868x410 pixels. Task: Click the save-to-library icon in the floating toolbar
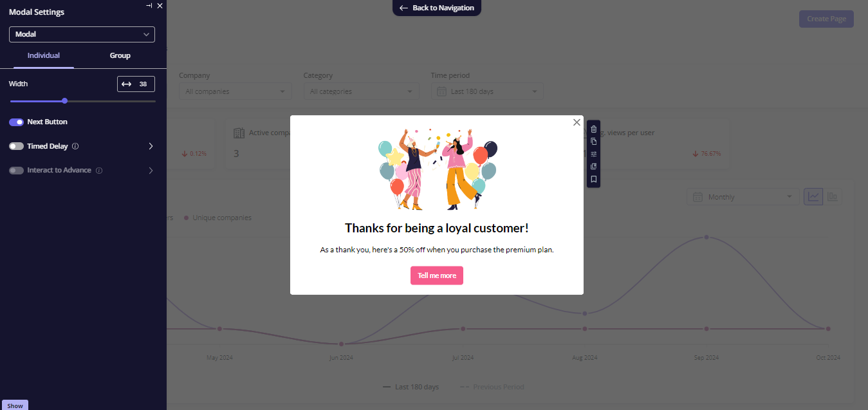[x=593, y=166]
